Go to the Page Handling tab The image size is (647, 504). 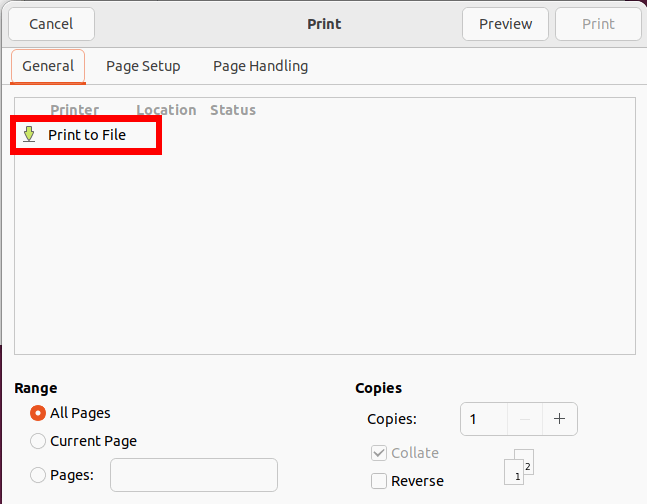click(260, 66)
